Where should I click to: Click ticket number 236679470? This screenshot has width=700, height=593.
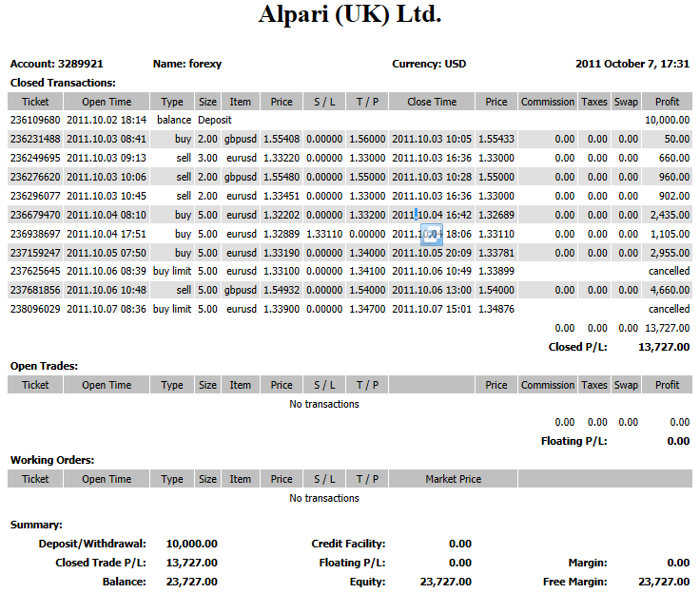tap(35, 215)
